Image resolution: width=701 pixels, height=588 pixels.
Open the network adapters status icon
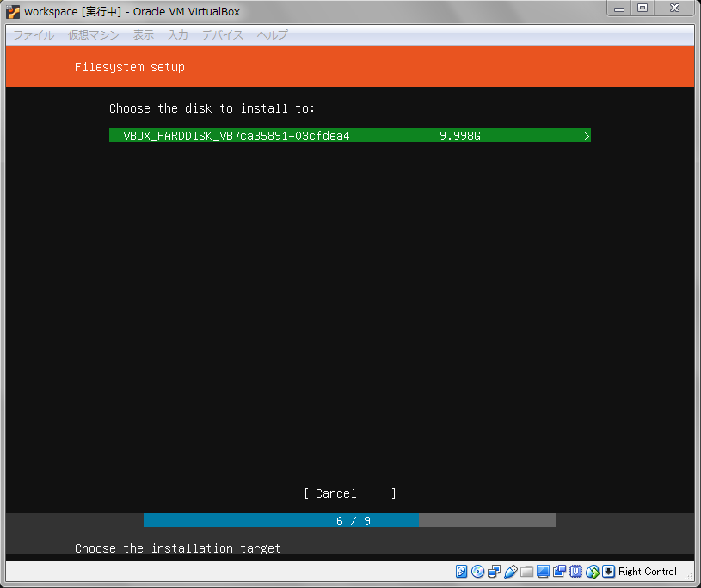[x=494, y=571]
